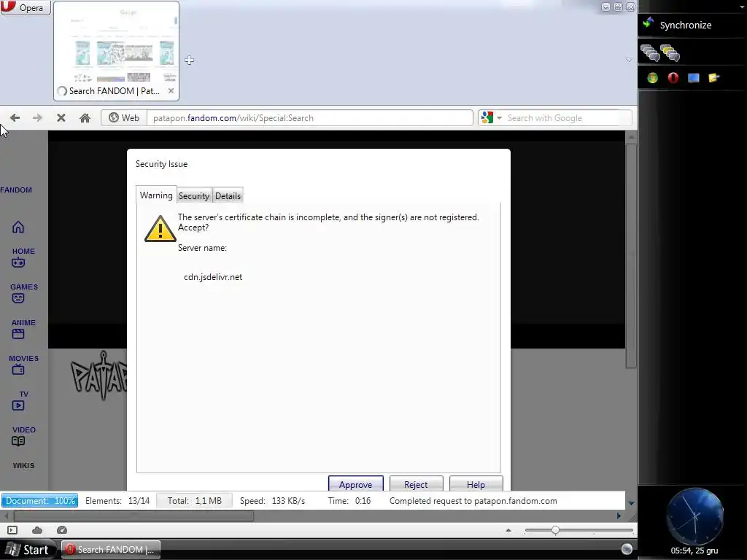Click Completed request status message

pyautogui.click(x=473, y=500)
